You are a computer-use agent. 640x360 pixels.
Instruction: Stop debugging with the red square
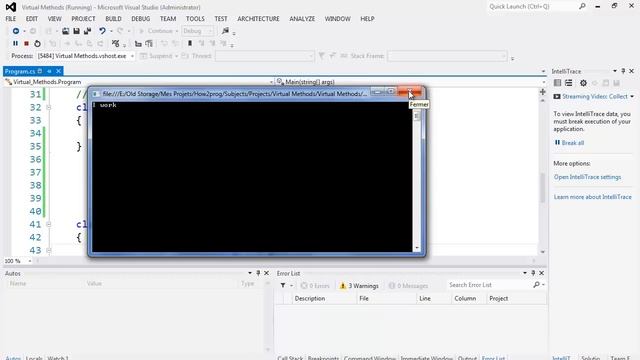[27, 43]
